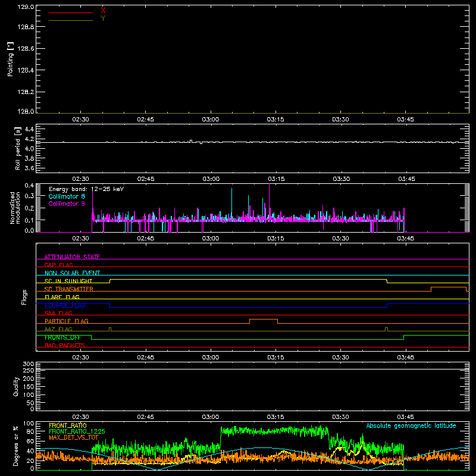The image size is (476, 476).
Task: Click the Energy band 12-25 keV text
Action: click(x=86, y=189)
